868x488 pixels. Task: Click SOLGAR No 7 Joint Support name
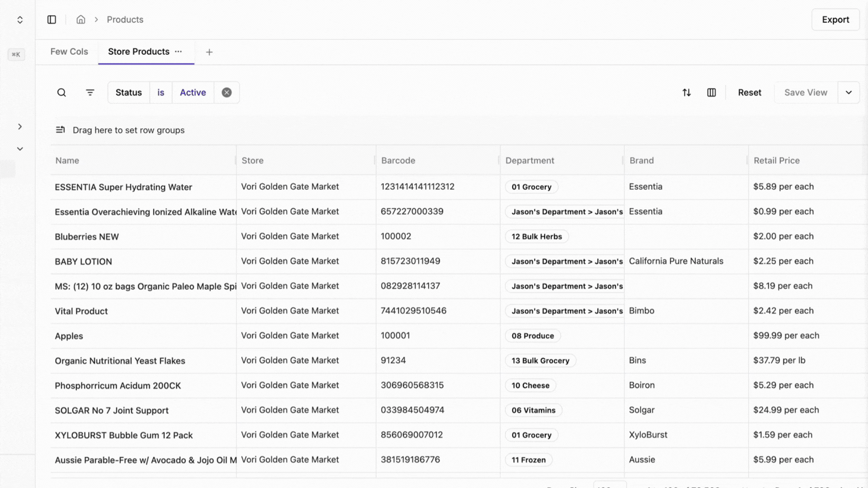[112, 411]
